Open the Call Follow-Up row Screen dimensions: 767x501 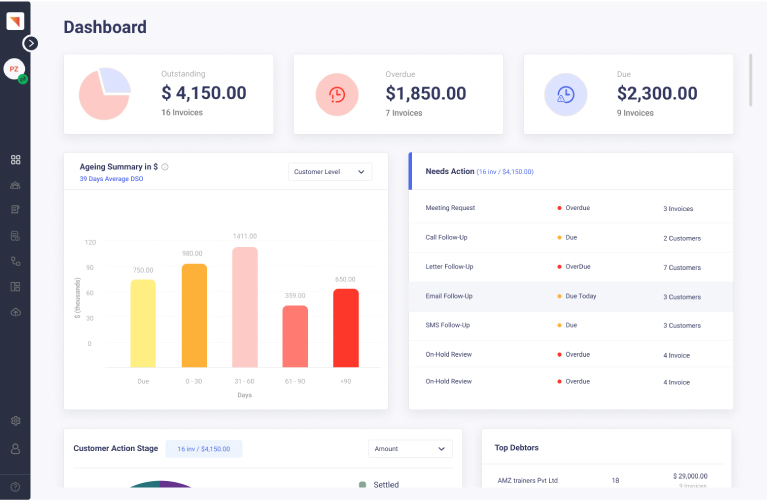click(x=571, y=237)
